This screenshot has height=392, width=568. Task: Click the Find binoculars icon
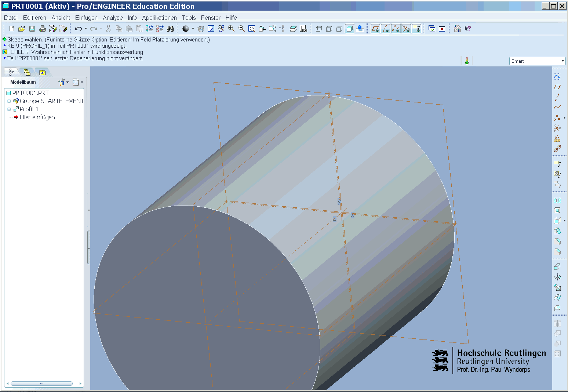170,29
